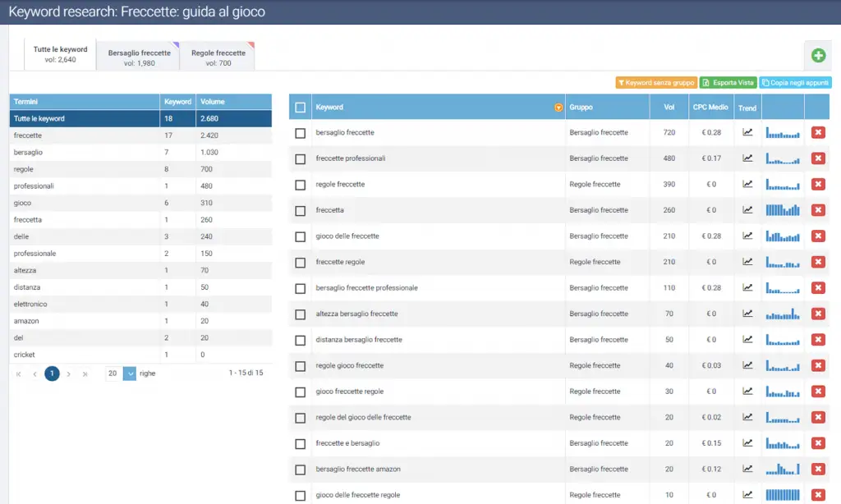841x504 pixels.
Task: Select checkbox for 'regole freccette'
Action: [301, 185]
